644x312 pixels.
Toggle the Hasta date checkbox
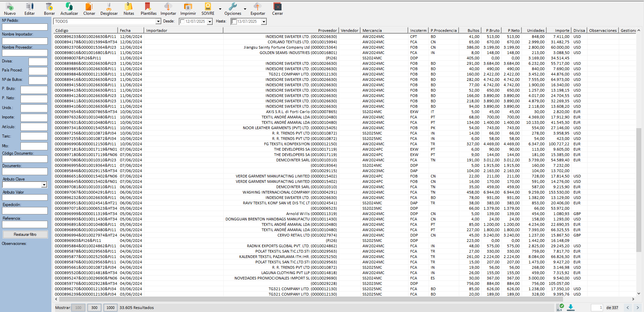point(234,21)
